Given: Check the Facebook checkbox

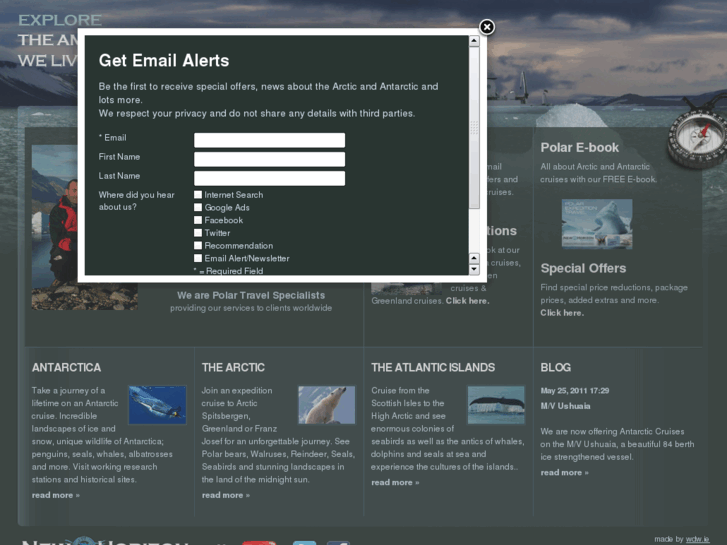Looking at the screenshot, I should tap(198, 220).
